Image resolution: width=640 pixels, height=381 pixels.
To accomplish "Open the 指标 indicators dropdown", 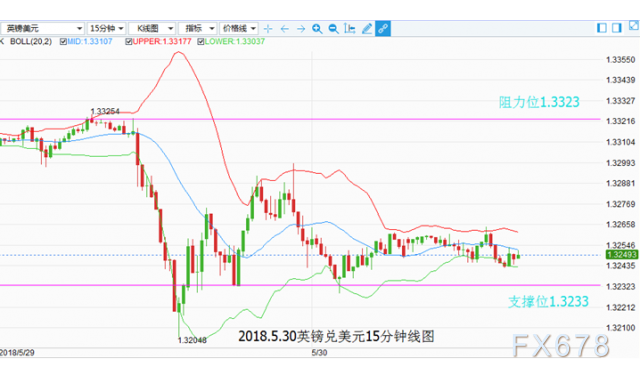I will [x=198, y=29].
